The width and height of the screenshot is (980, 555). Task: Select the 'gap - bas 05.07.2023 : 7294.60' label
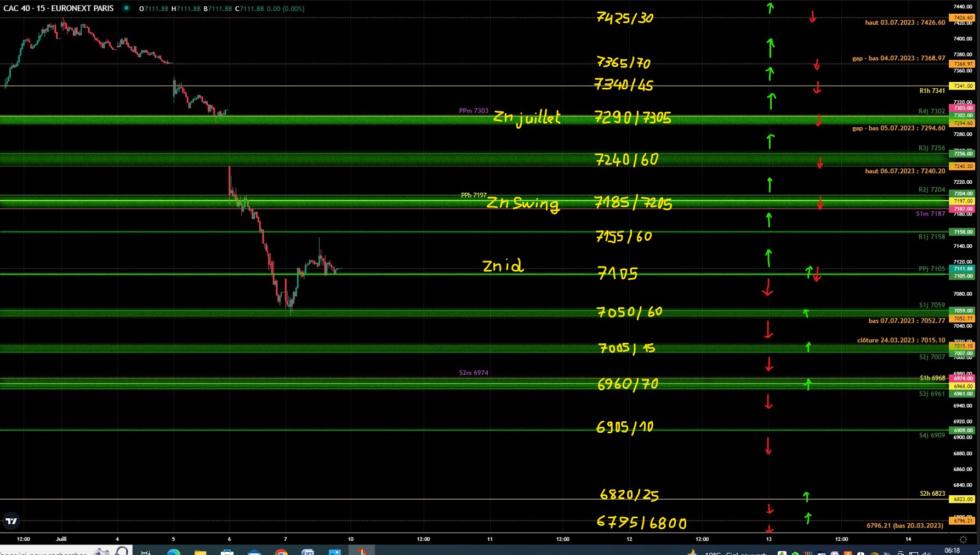pos(899,128)
